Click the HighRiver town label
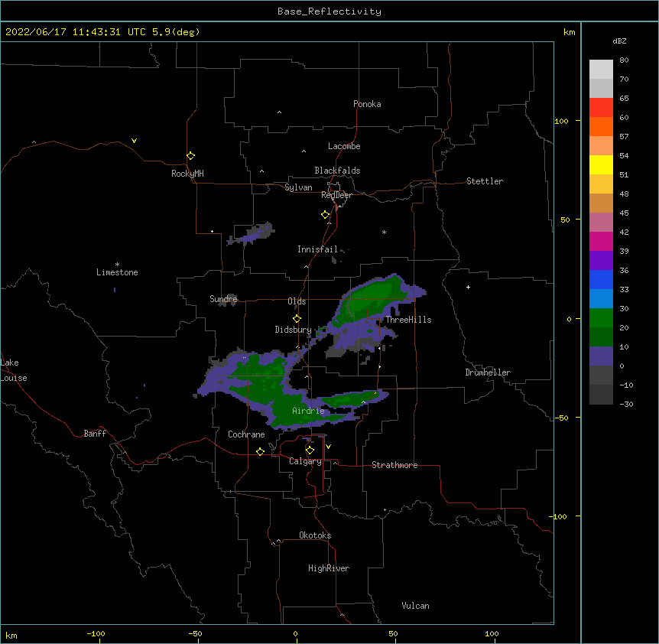 pos(329,568)
